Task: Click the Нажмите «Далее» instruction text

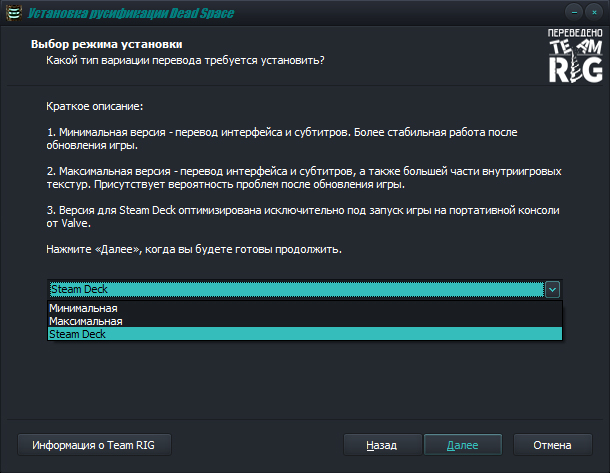Action: click(194, 248)
